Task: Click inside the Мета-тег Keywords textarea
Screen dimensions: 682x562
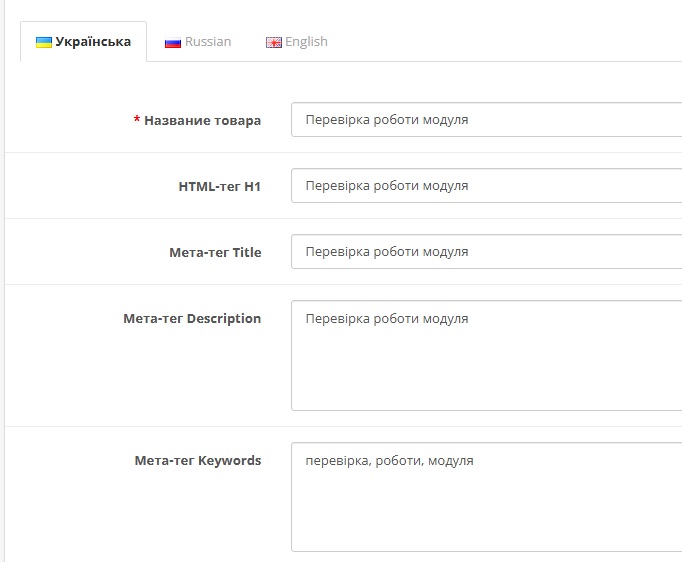Action: pos(486,497)
